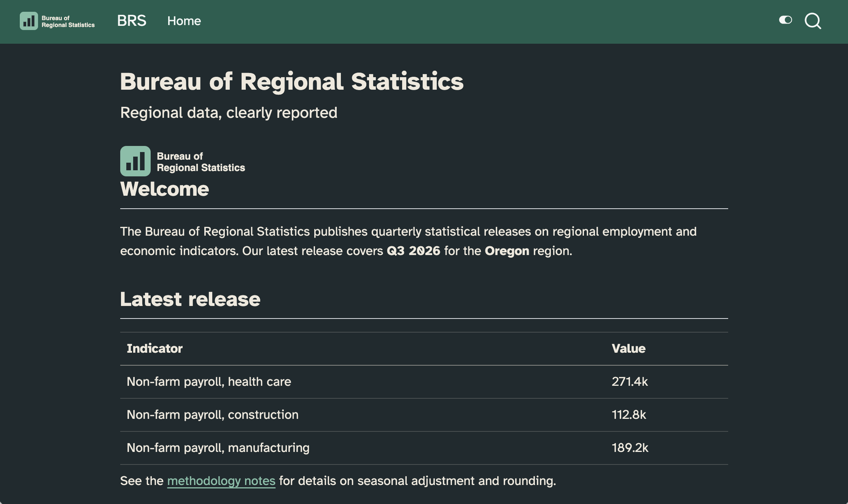Viewport: 848px width, 504px height.
Task: Select the Welcome heading
Action: [x=164, y=189]
